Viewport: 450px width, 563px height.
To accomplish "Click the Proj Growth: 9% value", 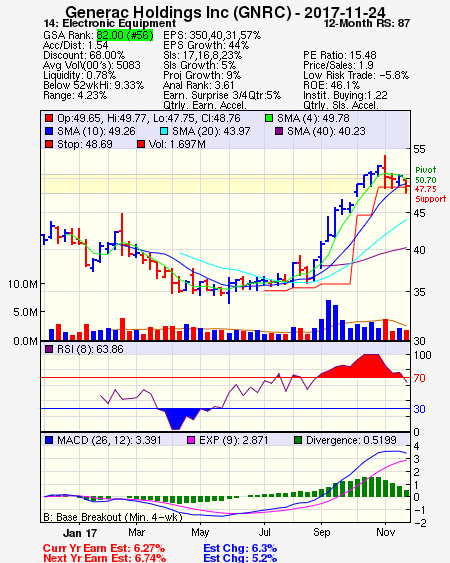I will pyautogui.click(x=202, y=75).
